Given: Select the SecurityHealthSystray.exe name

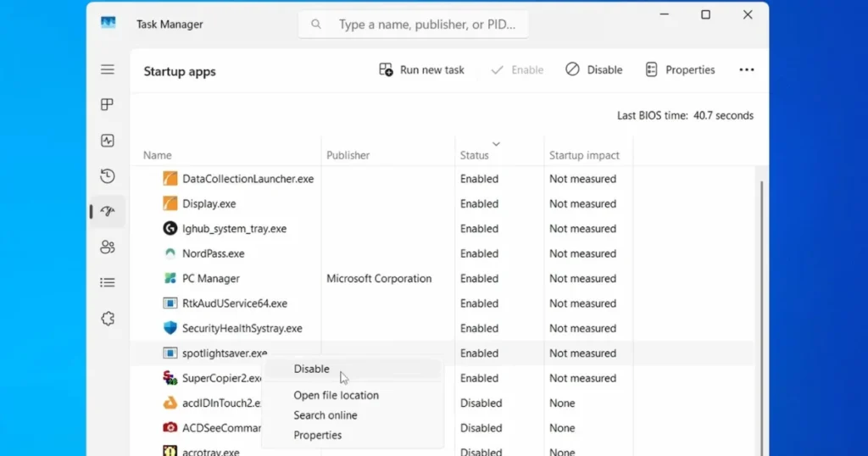Looking at the screenshot, I should click(242, 328).
